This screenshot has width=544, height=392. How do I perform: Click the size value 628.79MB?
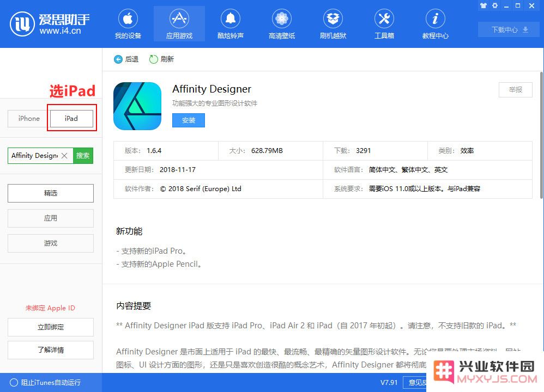click(267, 151)
